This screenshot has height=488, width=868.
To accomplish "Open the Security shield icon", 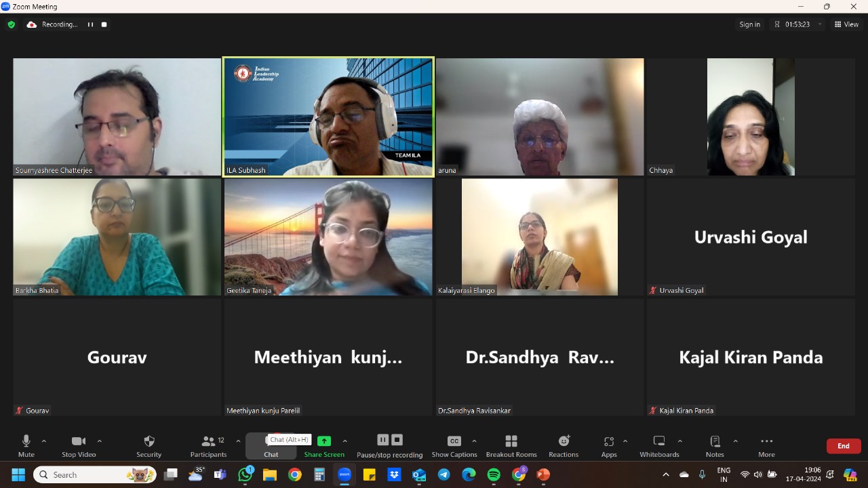I will click(x=149, y=442).
